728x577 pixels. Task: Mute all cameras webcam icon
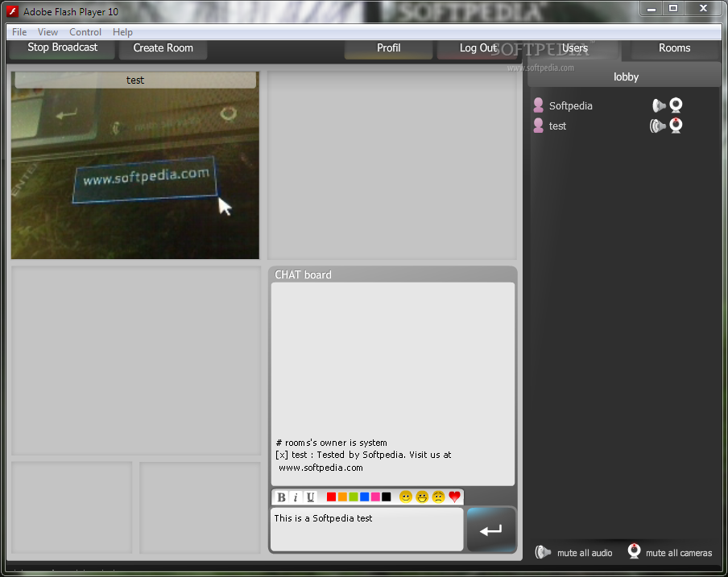click(634, 551)
